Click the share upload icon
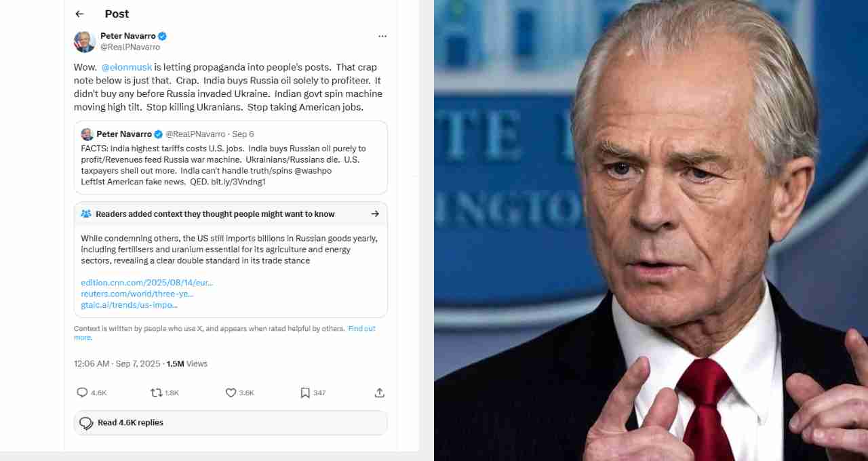 pyautogui.click(x=380, y=393)
